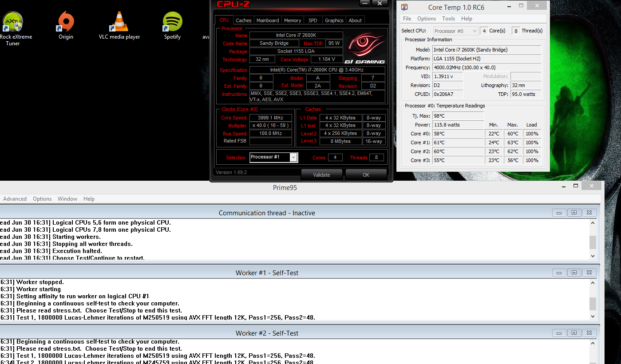The image size is (621, 364).
Task: Open the Select CPU Processor #0 dropdown
Action: point(455,31)
